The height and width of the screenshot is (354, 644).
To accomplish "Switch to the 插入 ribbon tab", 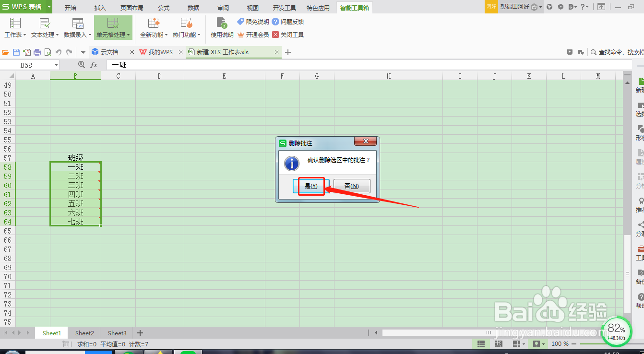I will point(100,8).
